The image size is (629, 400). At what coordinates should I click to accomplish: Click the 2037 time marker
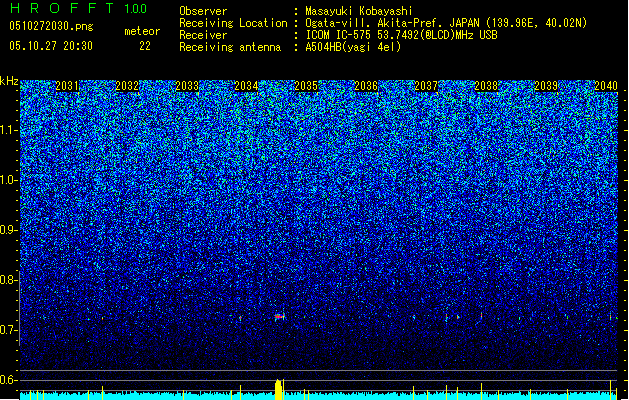(426, 86)
